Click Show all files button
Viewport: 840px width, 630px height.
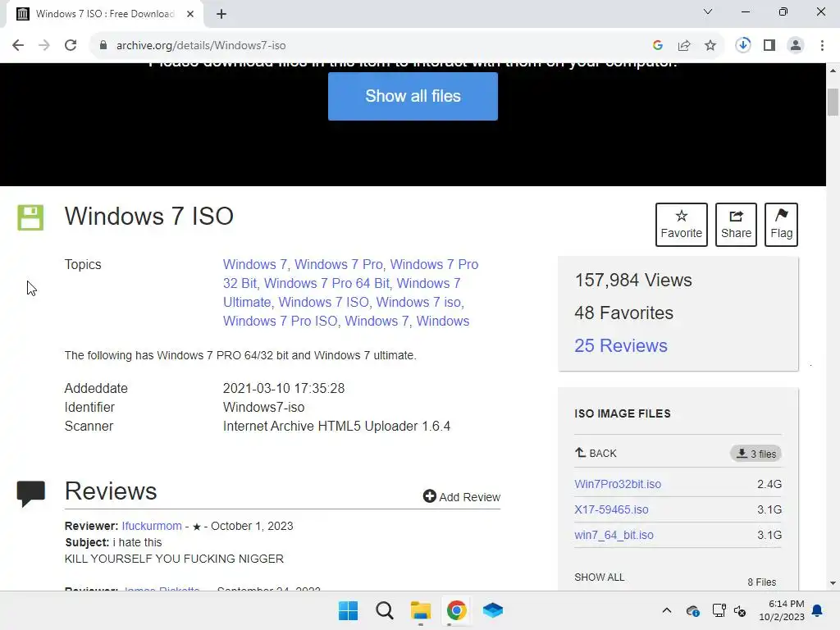(413, 97)
